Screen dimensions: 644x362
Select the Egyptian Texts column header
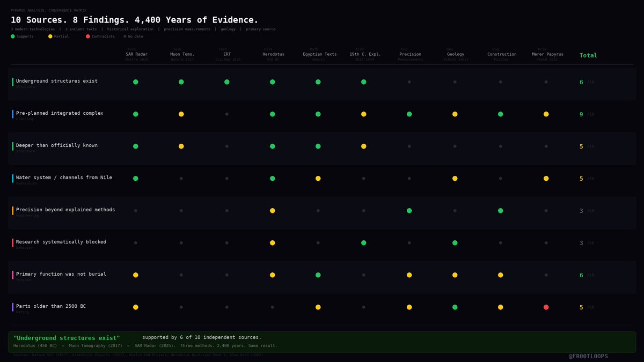(x=319, y=54)
